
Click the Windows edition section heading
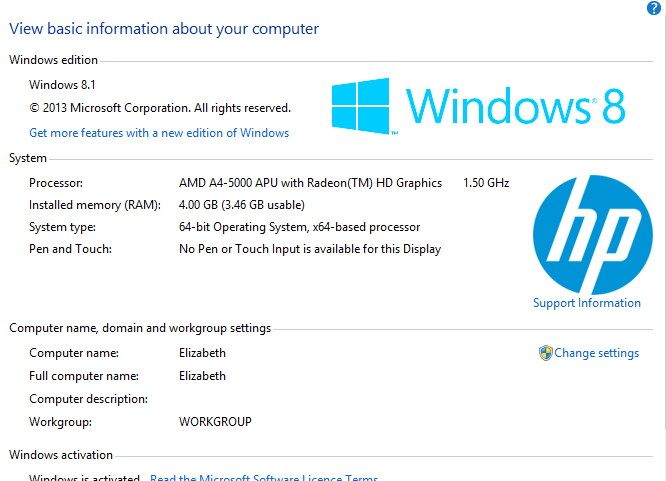[x=54, y=60]
